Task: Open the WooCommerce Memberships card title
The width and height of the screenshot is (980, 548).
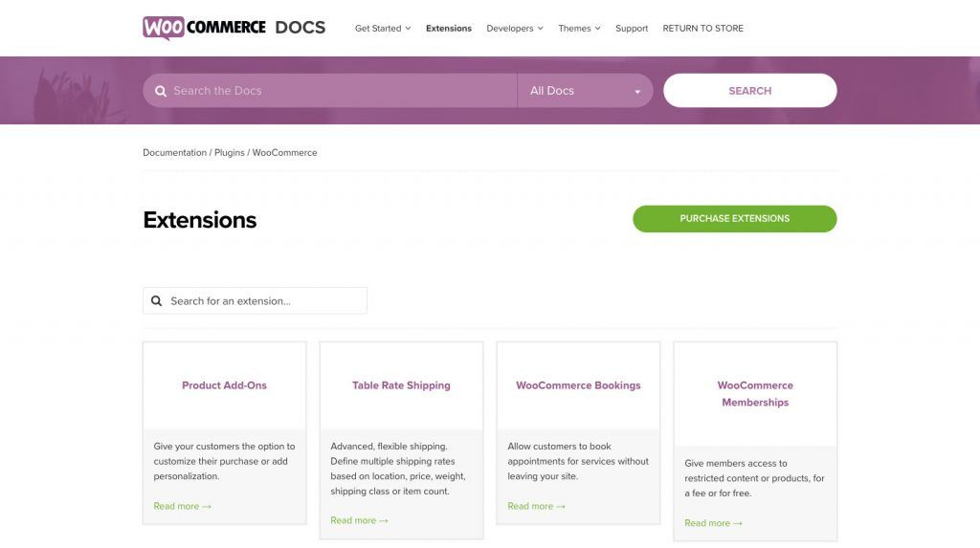Action: point(755,394)
